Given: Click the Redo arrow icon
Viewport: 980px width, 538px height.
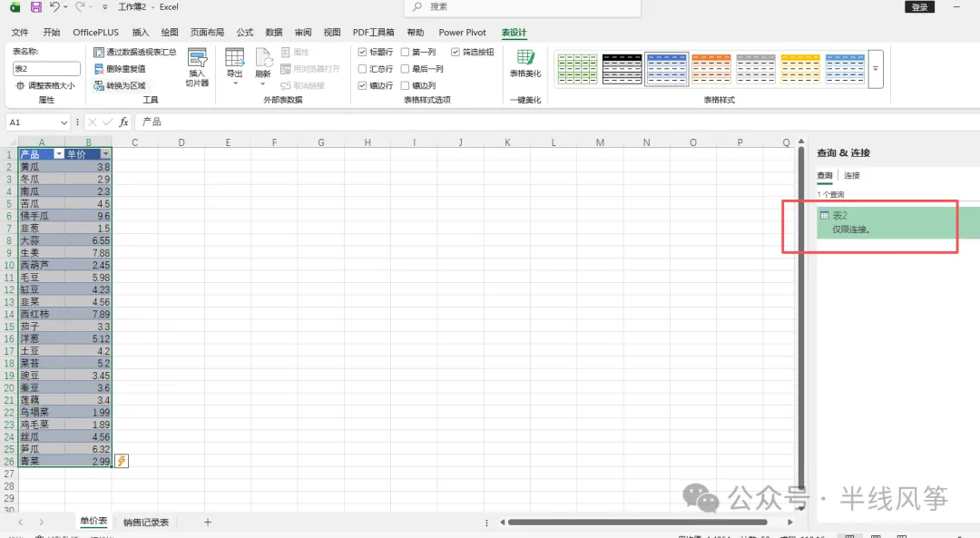Looking at the screenshot, I should tap(80, 7).
